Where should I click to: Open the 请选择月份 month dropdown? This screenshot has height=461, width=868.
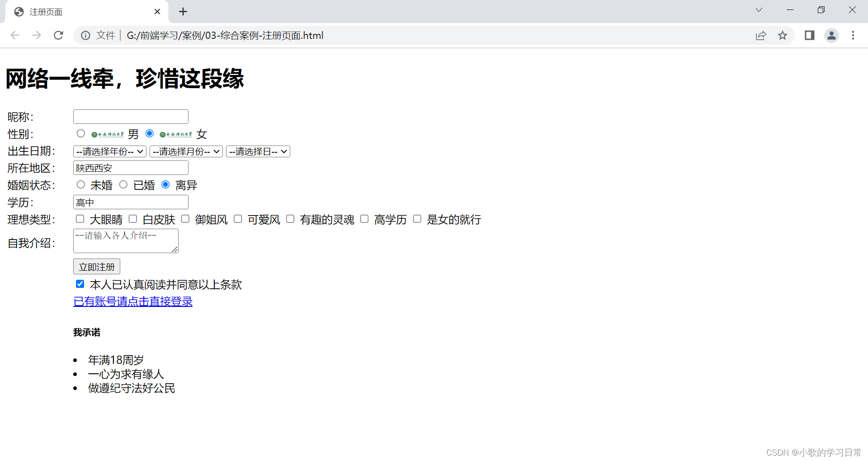(186, 151)
